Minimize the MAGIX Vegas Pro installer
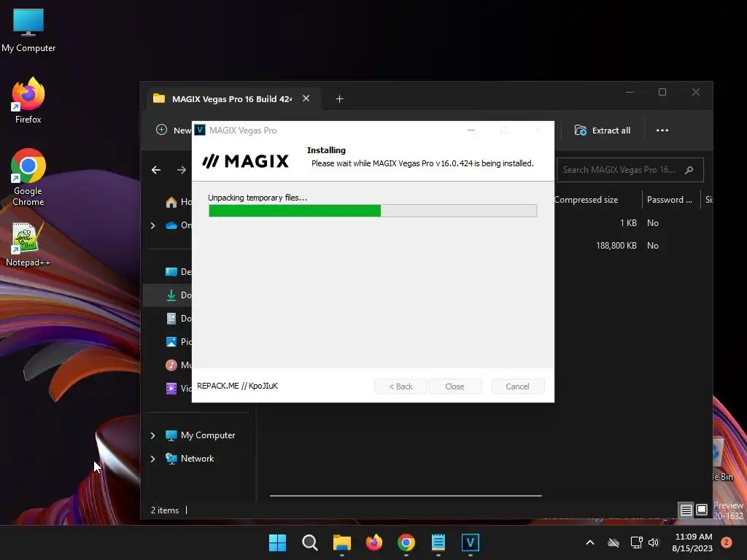Screen dimensions: 747x560 (471, 130)
